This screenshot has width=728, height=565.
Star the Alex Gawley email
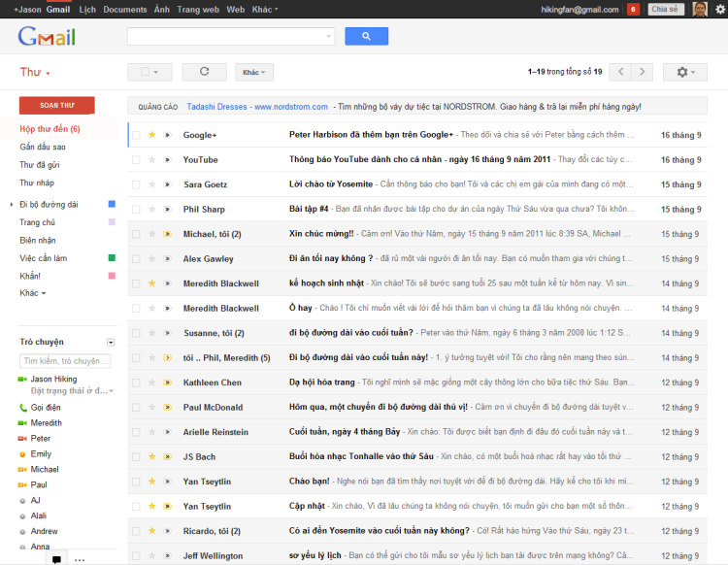click(151, 258)
